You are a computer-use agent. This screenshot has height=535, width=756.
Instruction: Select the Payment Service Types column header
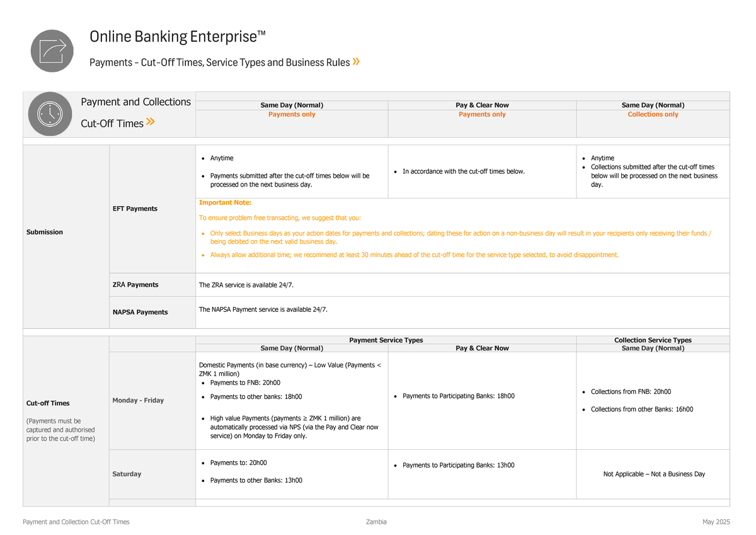click(386, 340)
